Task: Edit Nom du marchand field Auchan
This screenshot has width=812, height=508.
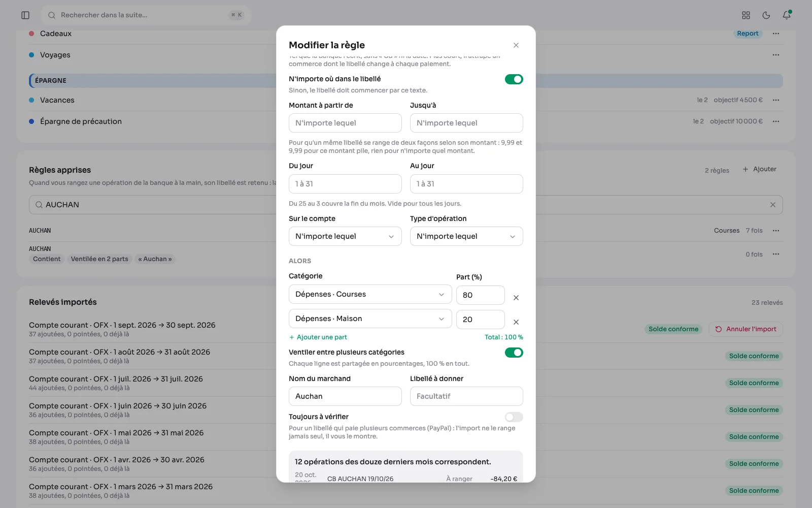Action: click(345, 396)
